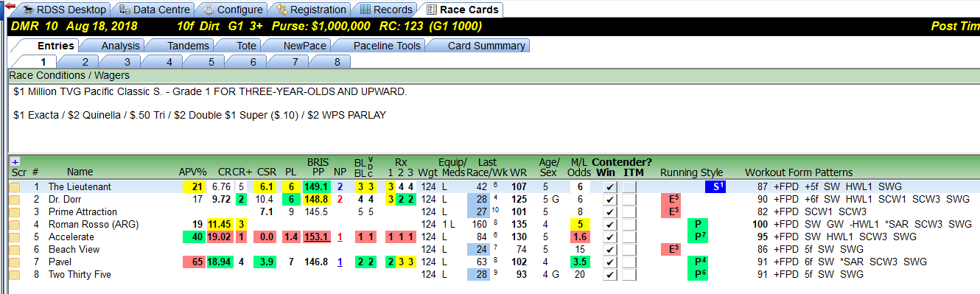The height and width of the screenshot is (294, 980).
Task: Toggle scratch box for Two Thirty Five
Action: [15, 275]
